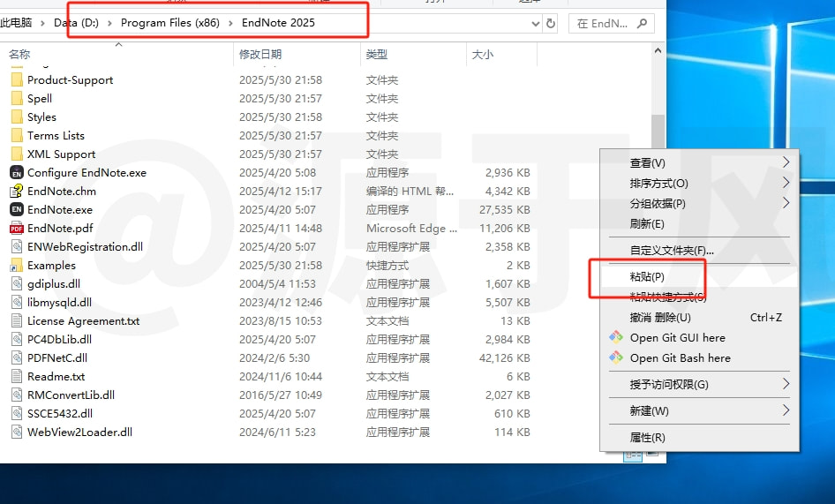Select the EndNote.exe application icon

click(x=17, y=209)
